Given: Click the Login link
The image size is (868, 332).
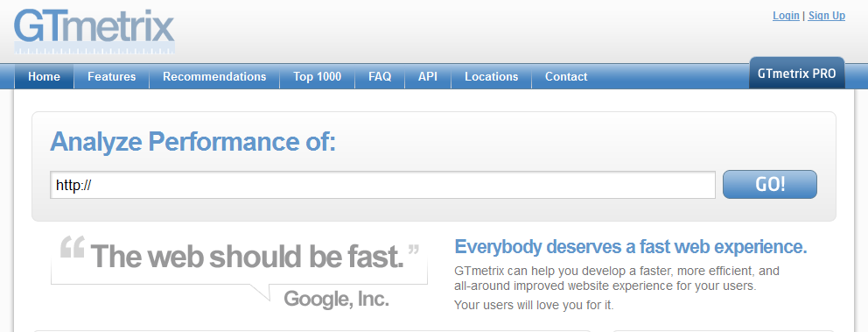Looking at the screenshot, I should click(x=786, y=16).
